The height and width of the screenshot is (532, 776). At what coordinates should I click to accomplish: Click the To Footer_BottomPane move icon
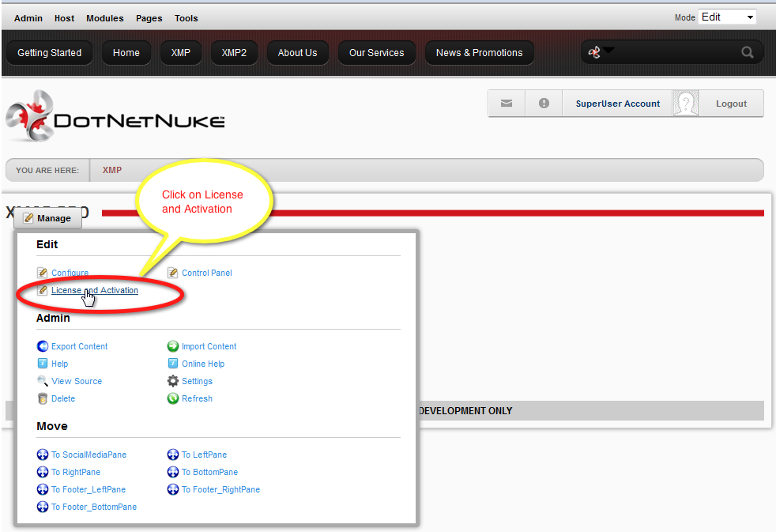(x=43, y=507)
